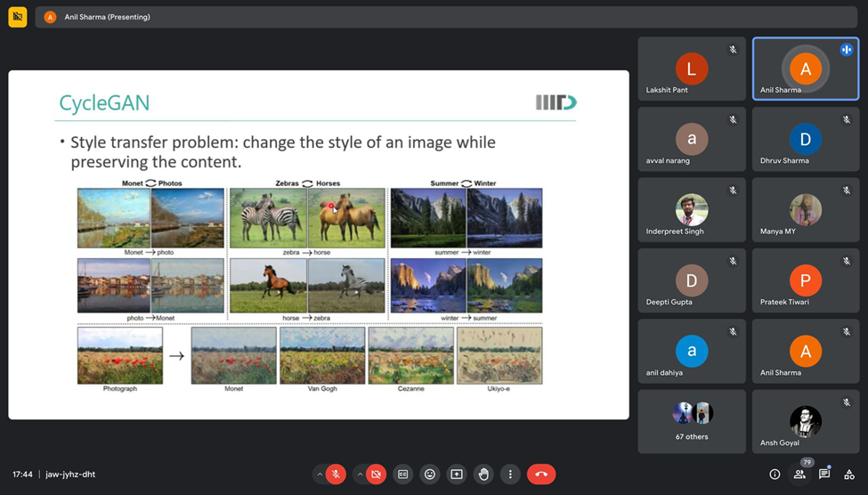Screen dimensions: 868x495
Task: Select Dhruv Sharma participant tile
Action: (x=806, y=139)
